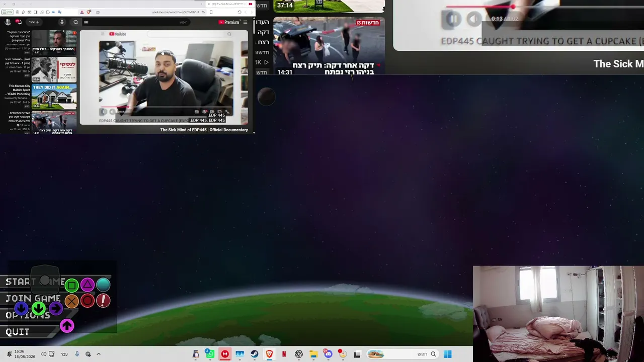The width and height of the screenshot is (644, 362).
Task: Select QUIT in the game menu
Action: pos(18,332)
